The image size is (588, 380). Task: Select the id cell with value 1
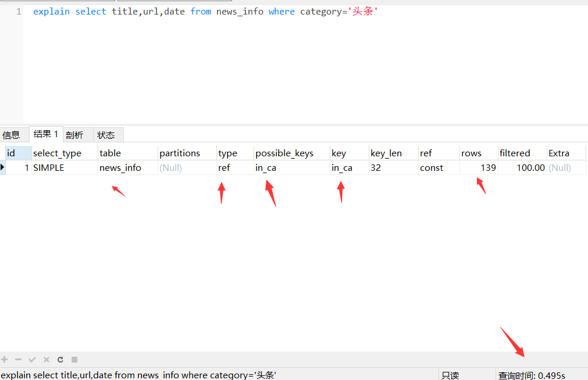[19, 167]
